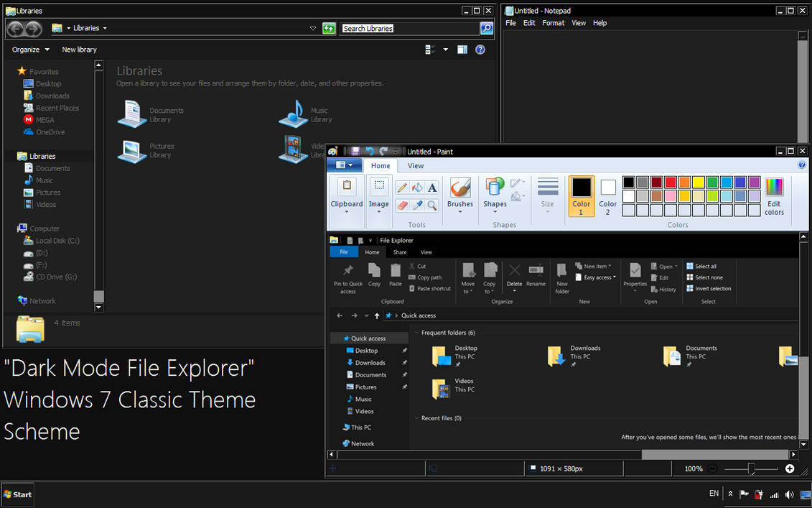The height and width of the screenshot is (508, 812).
Task: Click the Paste clipboard icon in Paint
Action: pyautogui.click(x=347, y=185)
